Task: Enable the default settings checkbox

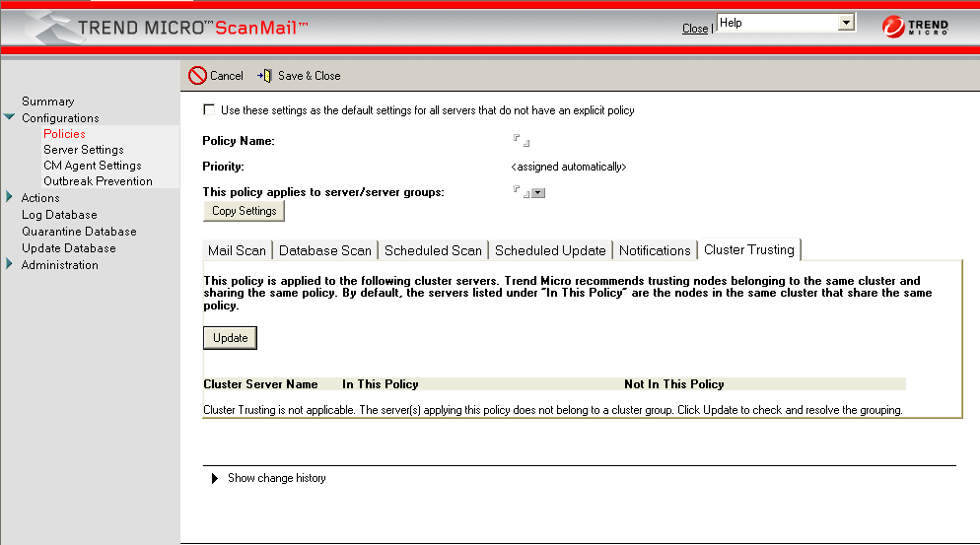Action: [208, 110]
